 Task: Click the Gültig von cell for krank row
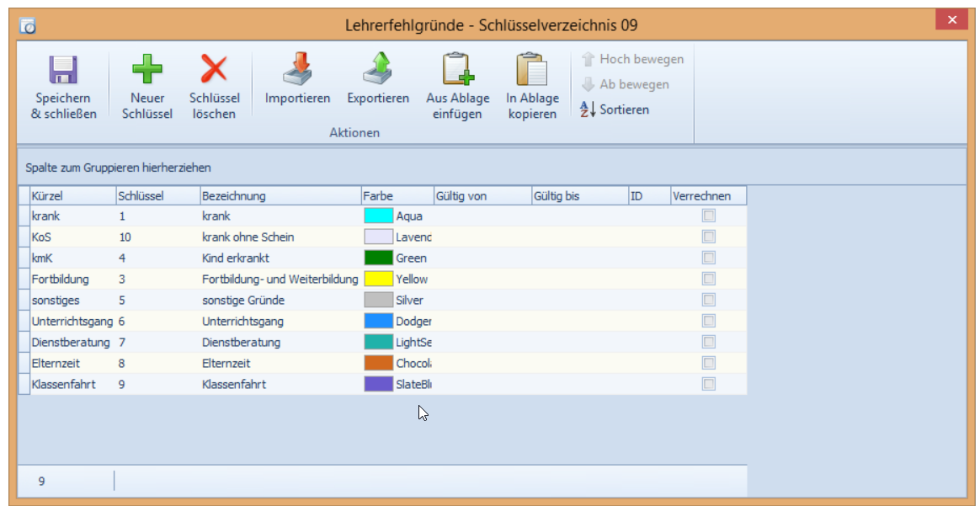coord(482,216)
